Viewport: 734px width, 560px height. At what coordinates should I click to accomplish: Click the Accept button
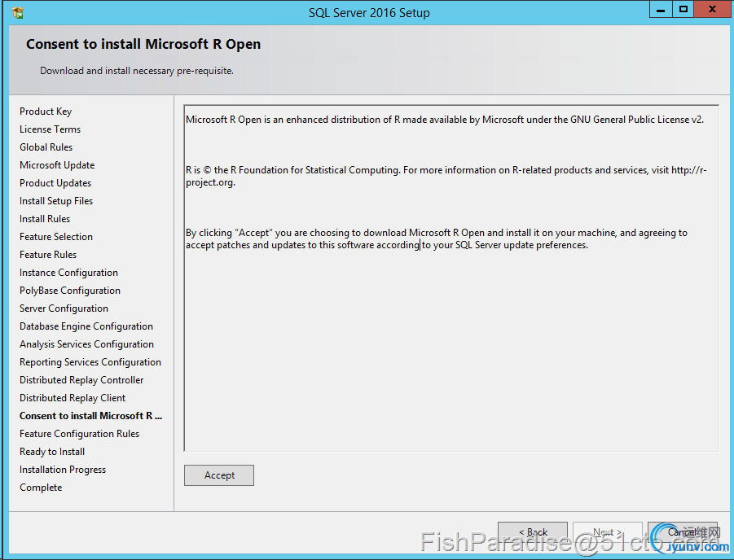(x=219, y=475)
